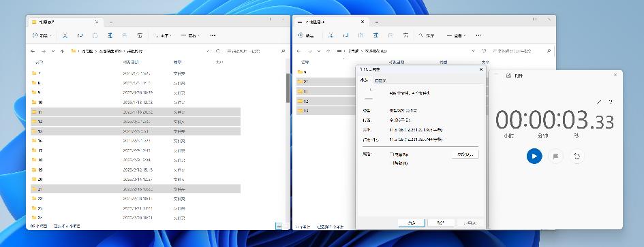Refresh the left Explorer folder view
The image size is (644, 247).
tap(218, 51)
